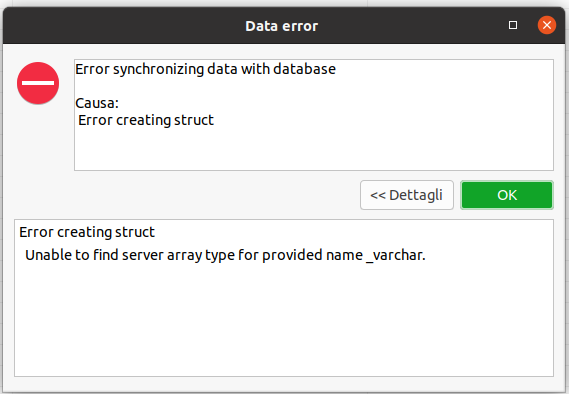Click empty space below the Causa text
Viewport: 569px width, 394px height.
314,149
